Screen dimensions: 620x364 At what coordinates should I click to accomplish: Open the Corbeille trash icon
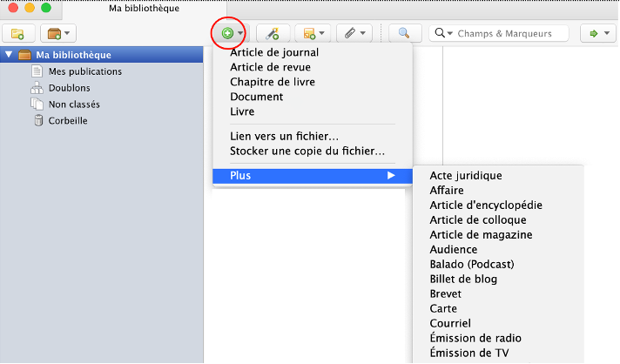pyautogui.click(x=37, y=121)
